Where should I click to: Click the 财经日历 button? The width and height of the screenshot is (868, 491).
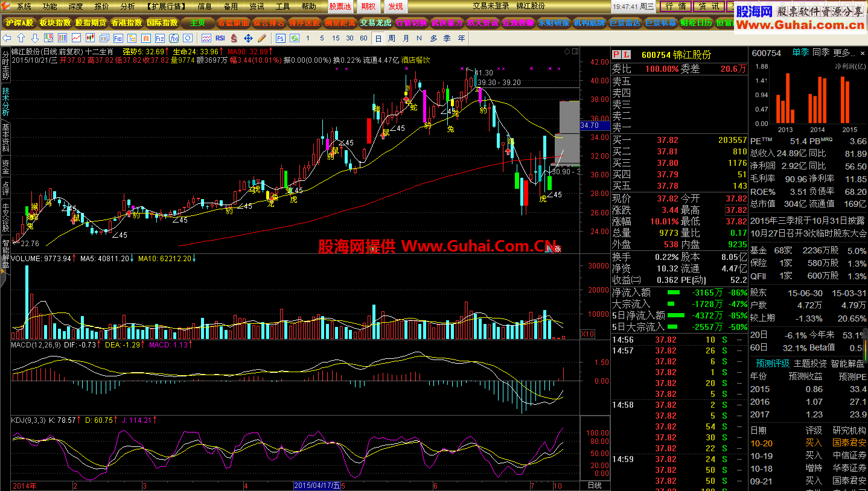pos(696,23)
